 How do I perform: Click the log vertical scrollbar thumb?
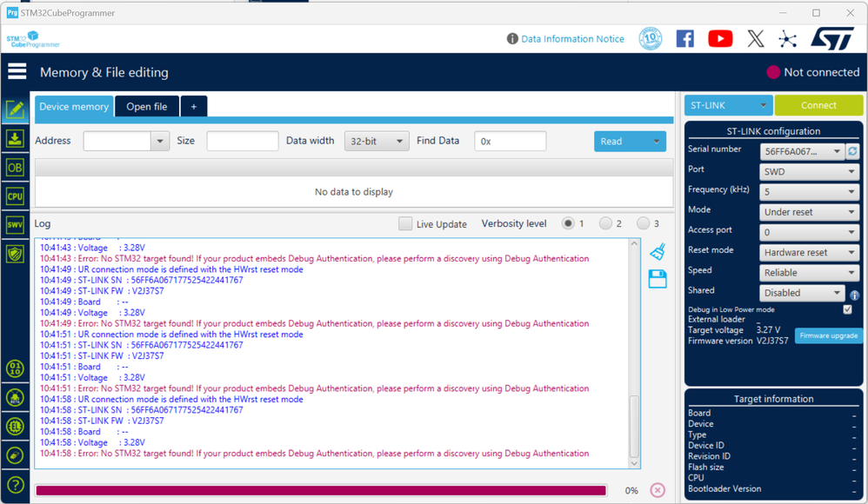pyautogui.click(x=634, y=426)
